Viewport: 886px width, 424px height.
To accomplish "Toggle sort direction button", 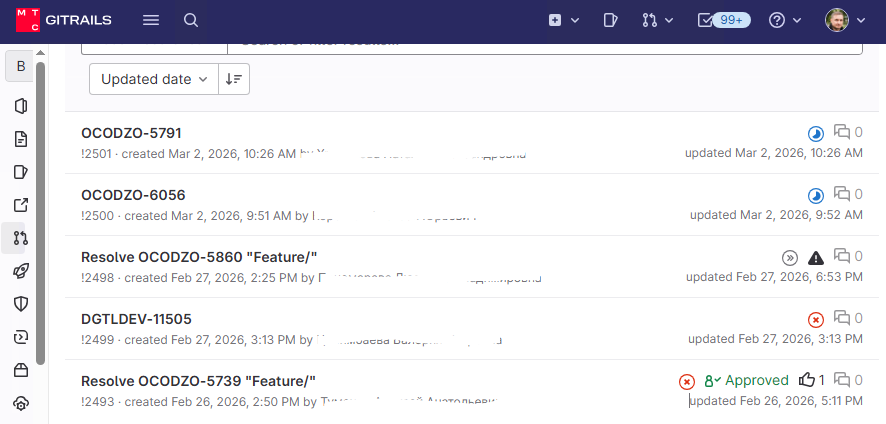I will pyautogui.click(x=234, y=79).
